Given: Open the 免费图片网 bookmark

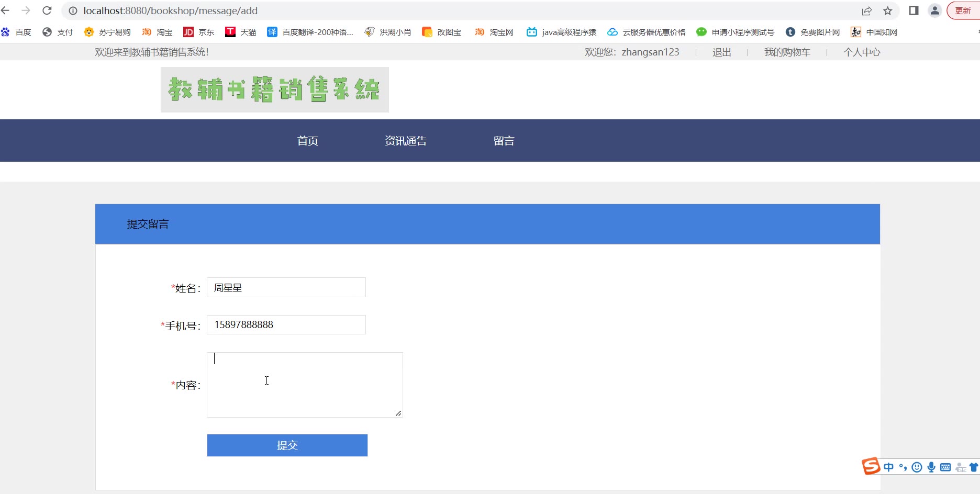Looking at the screenshot, I should coord(813,32).
